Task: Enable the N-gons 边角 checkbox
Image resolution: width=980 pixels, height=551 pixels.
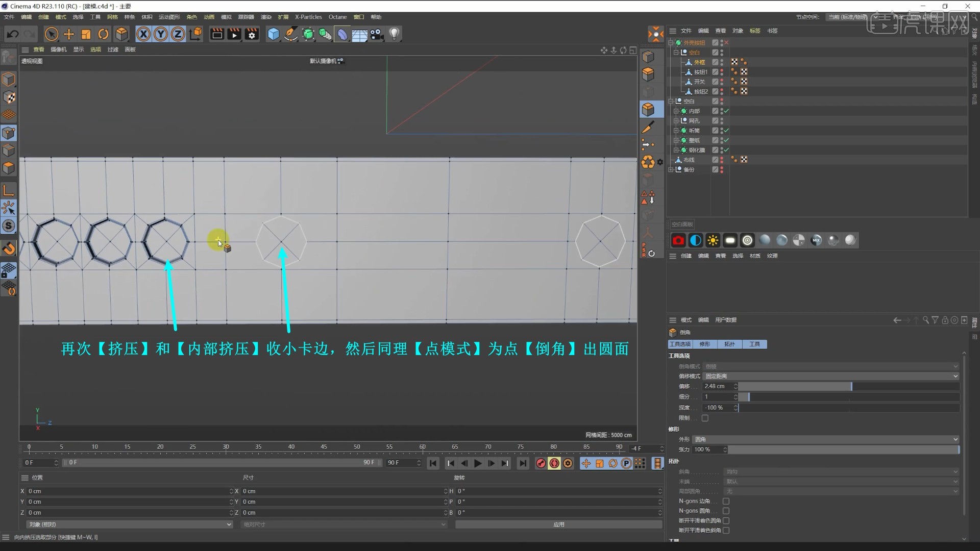Action: point(726,501)
